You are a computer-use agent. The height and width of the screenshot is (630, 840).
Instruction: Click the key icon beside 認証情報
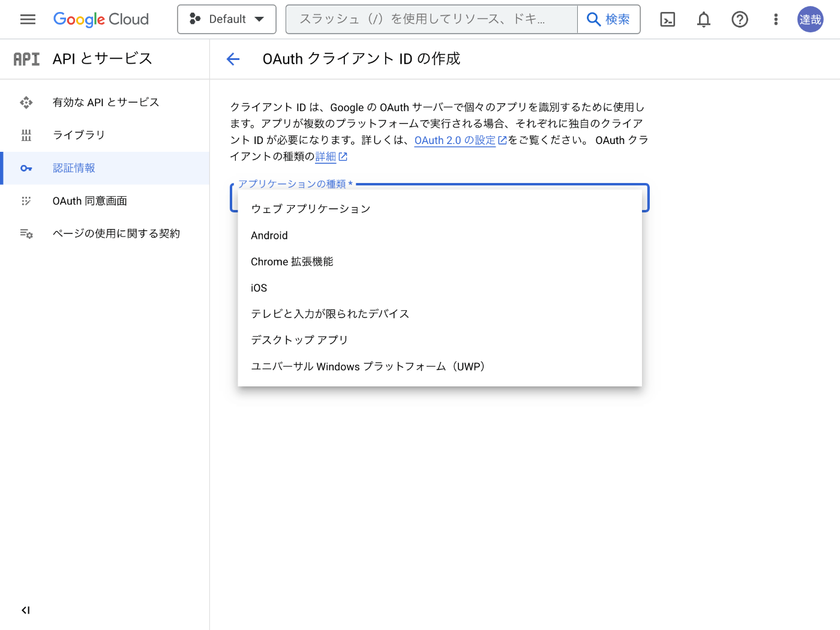pos(26,168)
